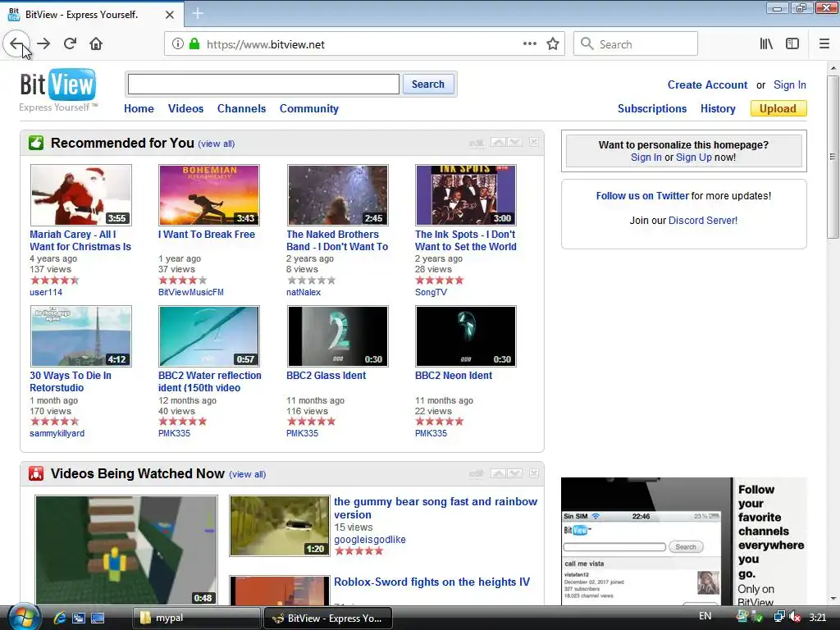Go back with the browser back arrow
Screen dimensions: 840x630
[x=16, y=44]
